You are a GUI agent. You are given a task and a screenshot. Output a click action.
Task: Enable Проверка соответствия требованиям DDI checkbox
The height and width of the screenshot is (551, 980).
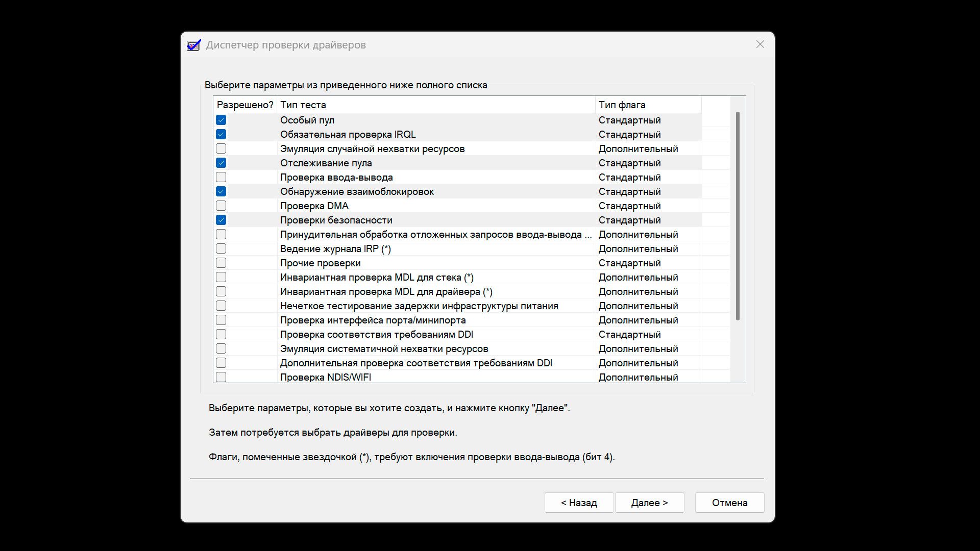pos(221,334)
